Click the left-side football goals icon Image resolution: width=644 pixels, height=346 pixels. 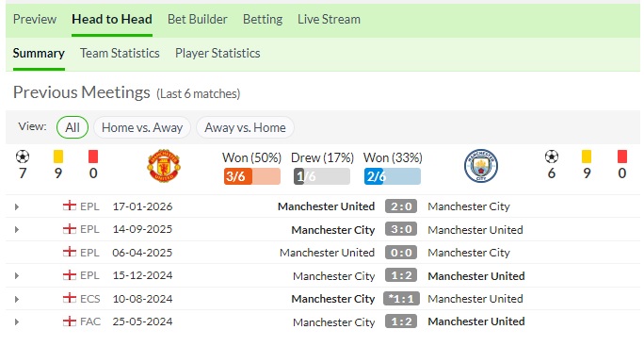23,157
